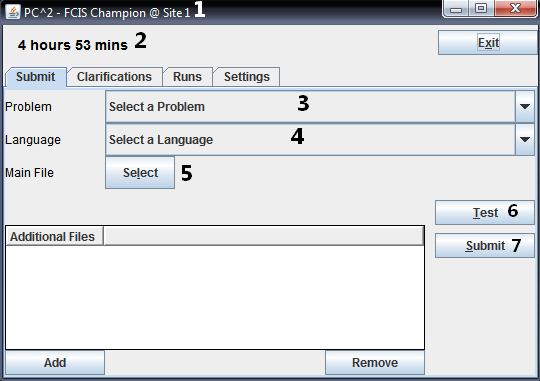Close the PC^2 window
Image resolution: width=540 pixels, height=381 pixels.
point(515,9)
